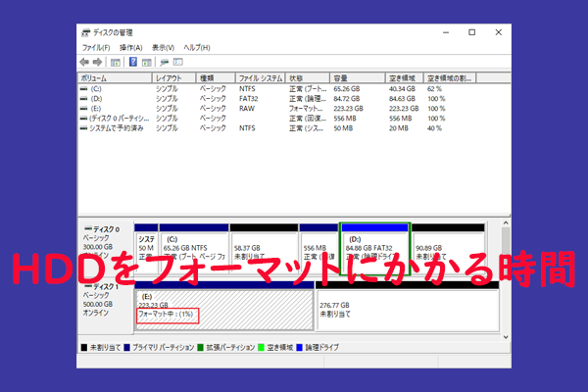Sort by the ボリューム column header
Image resolution: width=588 pixels, height=392 pixels.
coord(115,78)
